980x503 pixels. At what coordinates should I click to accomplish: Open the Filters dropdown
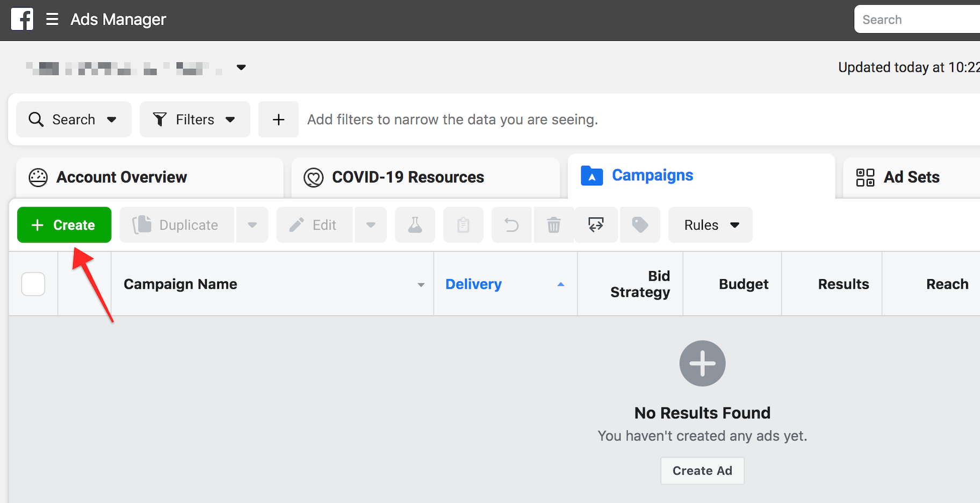tap(194, 119)
